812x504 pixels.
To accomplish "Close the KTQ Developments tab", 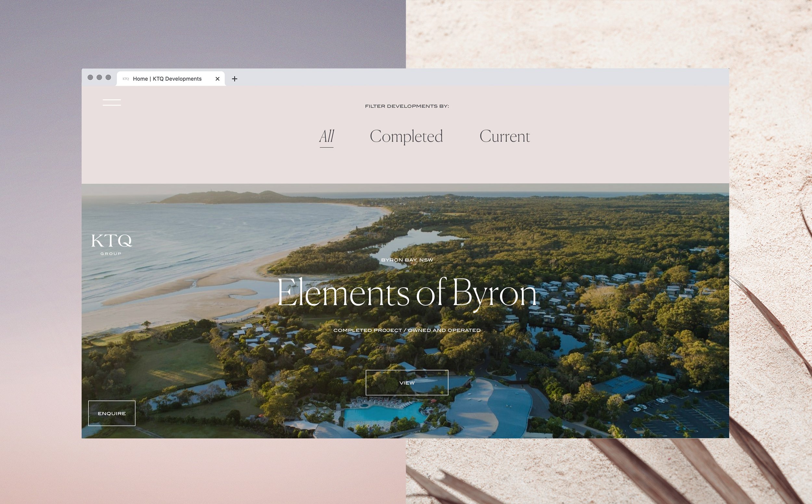I will click(218, 79).
